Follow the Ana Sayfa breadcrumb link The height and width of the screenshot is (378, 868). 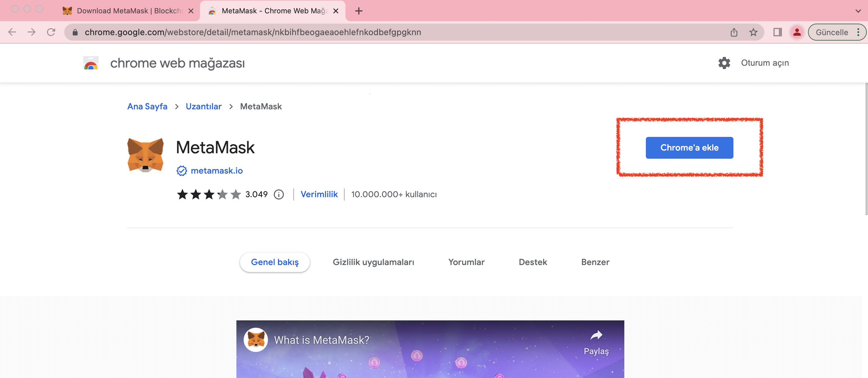(x=147, y=106)
